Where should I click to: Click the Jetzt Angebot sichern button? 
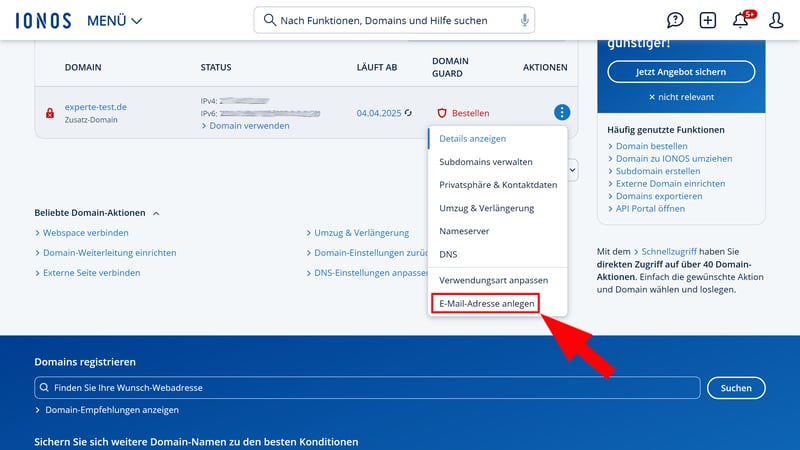click(681, 72)
